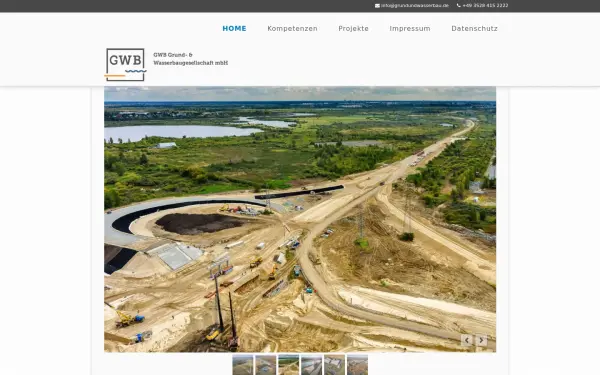Select the sixth, last slideshow thumbnail
Screen dimensions: 600x375
[357, 365]
